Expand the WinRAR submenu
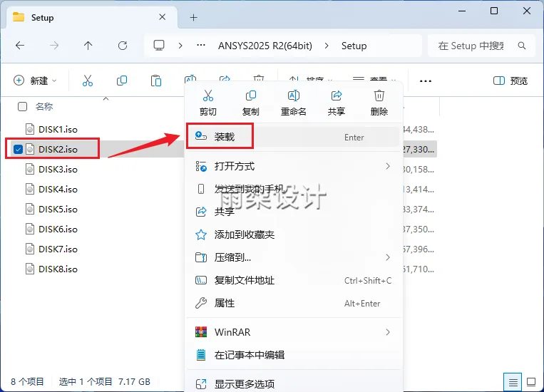The width and height of the screenshot is (544, 392). click(x=388, y=332)
